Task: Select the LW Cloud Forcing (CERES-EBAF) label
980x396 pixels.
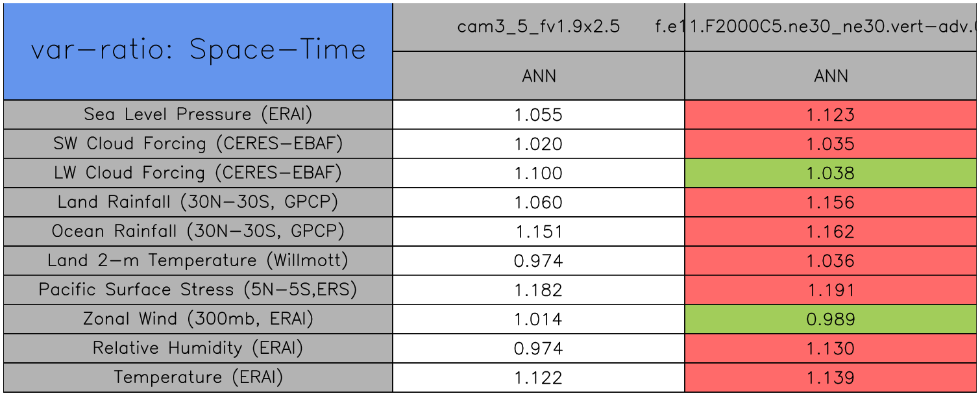Action: click(x=198, y=173)
